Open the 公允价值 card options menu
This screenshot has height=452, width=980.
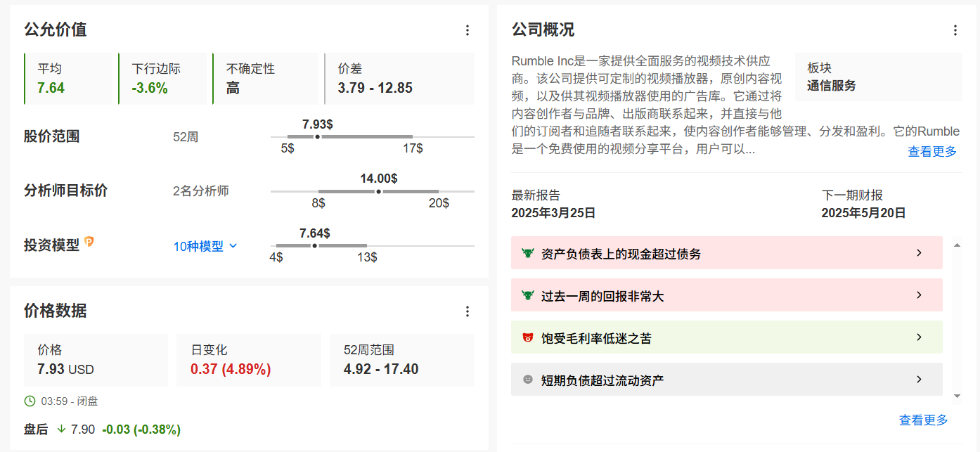468,30
